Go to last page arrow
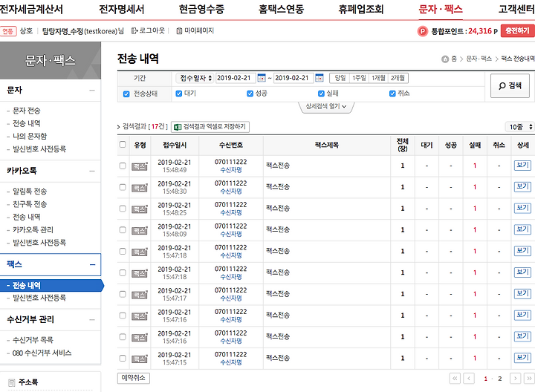The image size is (535, 392). tap(529, 379)
